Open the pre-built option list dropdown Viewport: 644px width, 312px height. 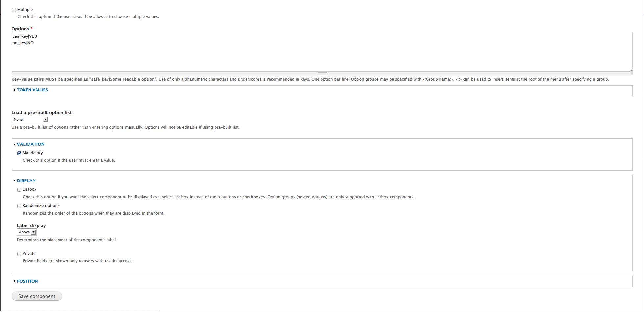(30, 119)
